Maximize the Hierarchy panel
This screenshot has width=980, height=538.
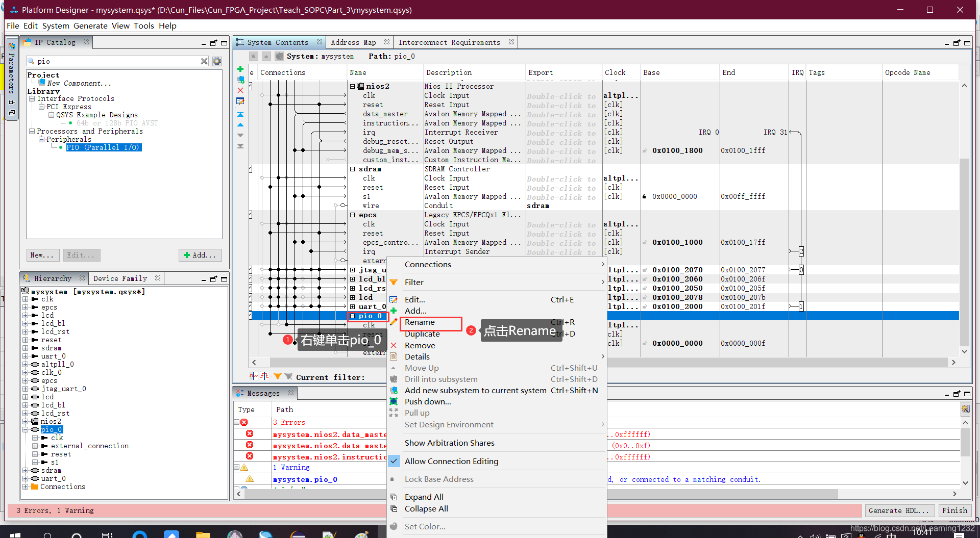(224, 279)
